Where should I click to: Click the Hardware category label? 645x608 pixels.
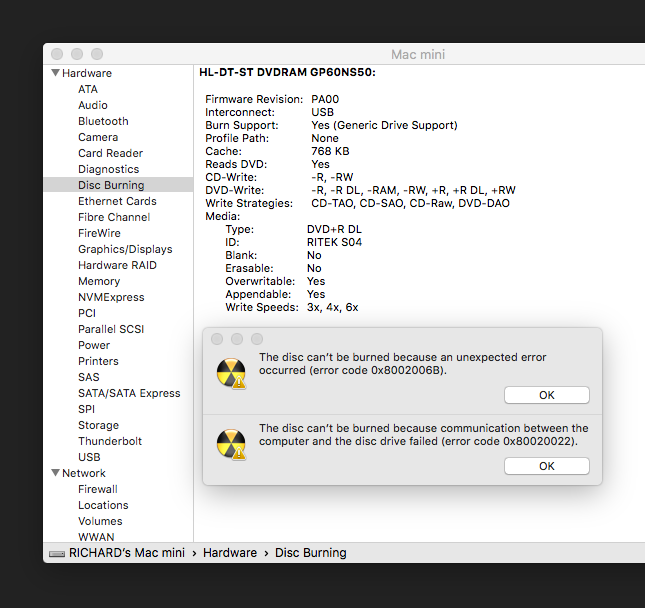pos(87,73)
